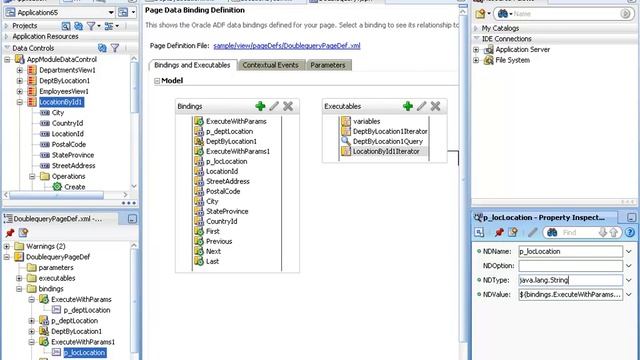Screen dimensions: 640x360
Task: Click the delete X icon in Executables panel
Action: (x=435, y=106)
